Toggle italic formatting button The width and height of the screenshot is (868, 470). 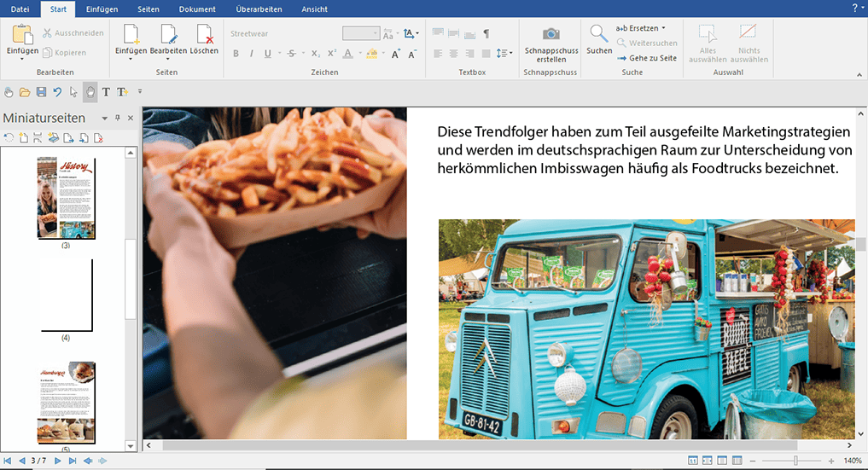pyautogui.click(x=251, y=54)
